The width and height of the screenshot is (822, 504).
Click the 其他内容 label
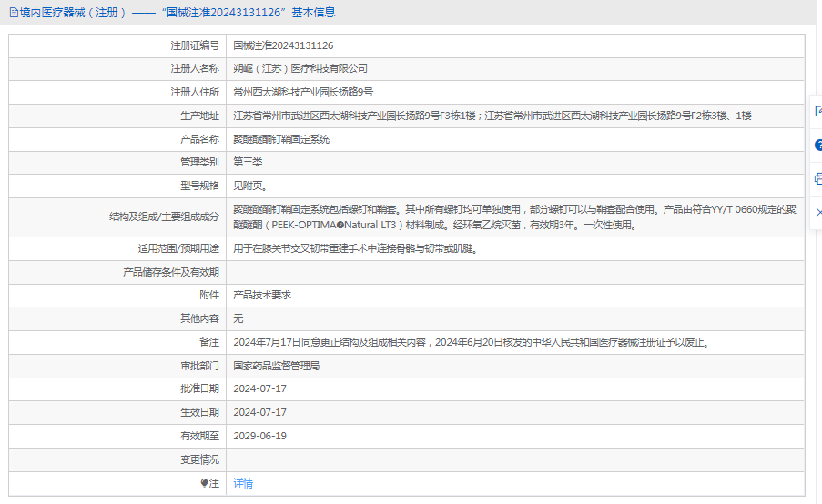[x=199, y=318]
